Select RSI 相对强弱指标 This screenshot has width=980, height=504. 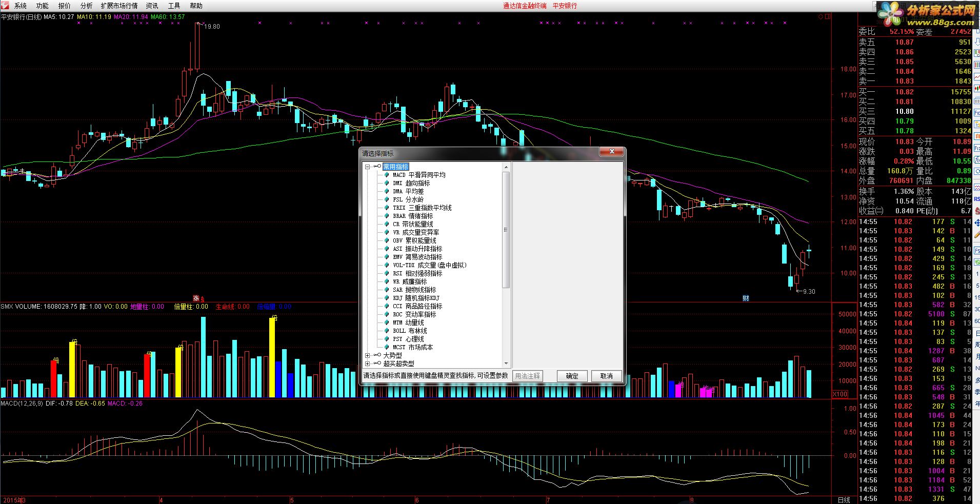[417, 273]
